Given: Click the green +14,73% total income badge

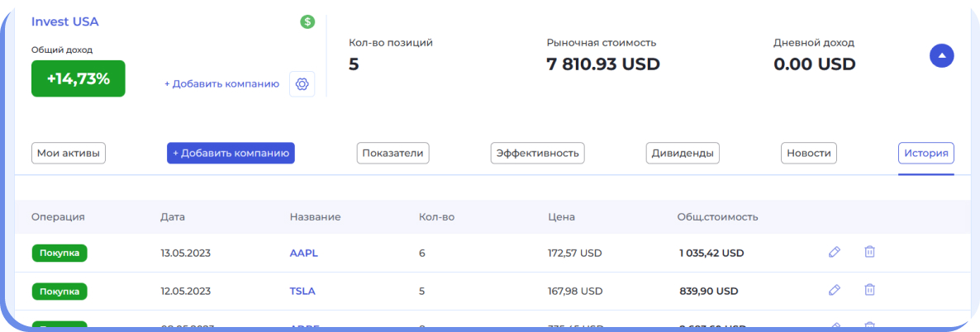Looking at the screenshot, I should point(78,78).
